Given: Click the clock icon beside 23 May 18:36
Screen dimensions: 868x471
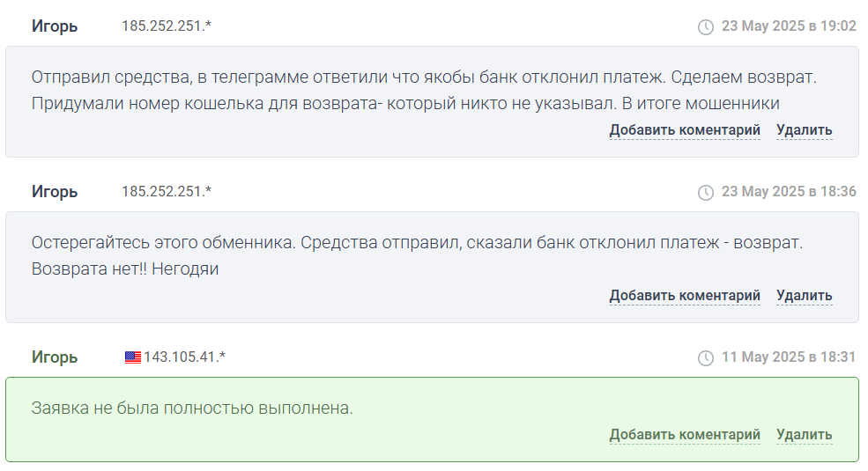Looking at the screenshot, I should point(705,192).
